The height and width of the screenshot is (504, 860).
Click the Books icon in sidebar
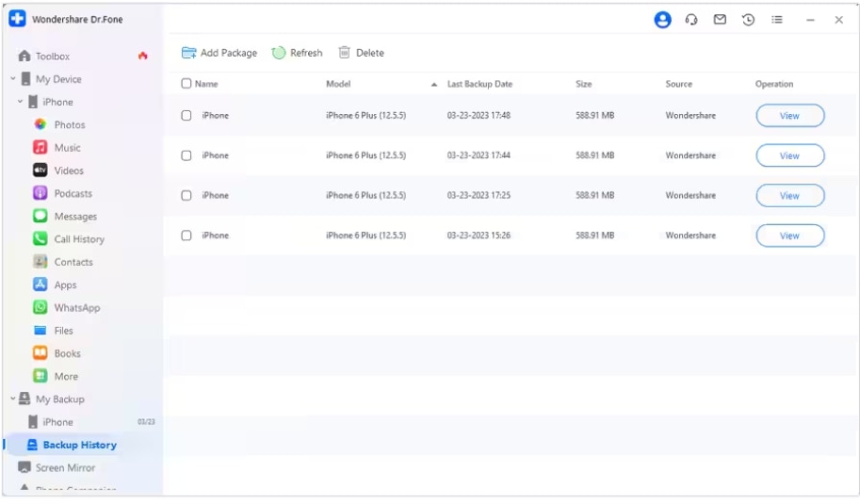(41, 353)
